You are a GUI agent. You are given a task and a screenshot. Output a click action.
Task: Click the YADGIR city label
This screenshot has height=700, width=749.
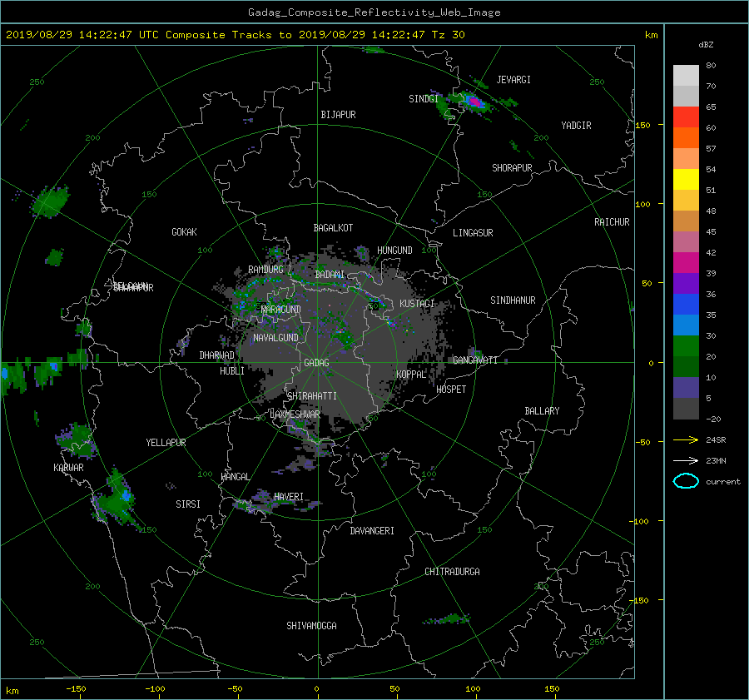pyautogui.click(x=576, y=126)
